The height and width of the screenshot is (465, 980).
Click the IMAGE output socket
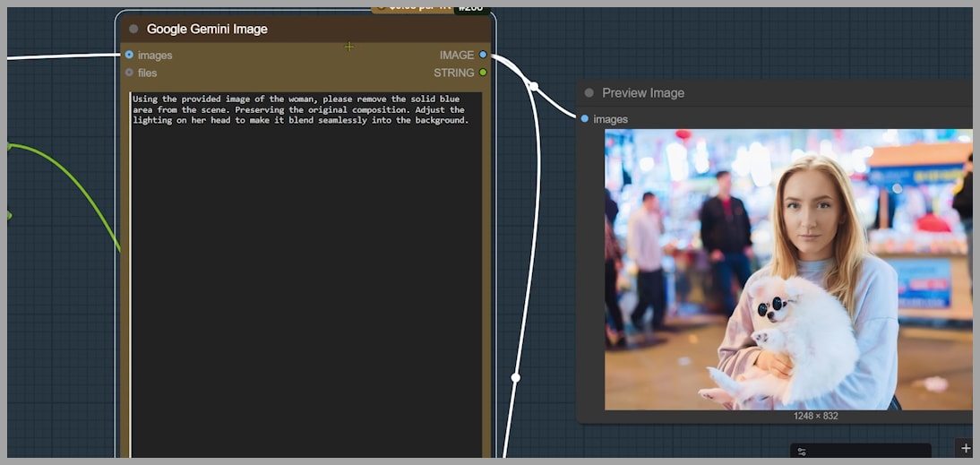pos(483,55)
